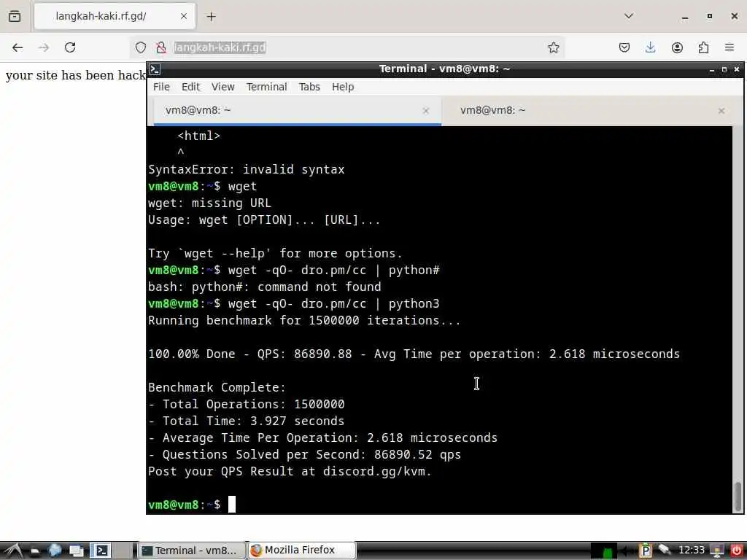Open the terminal Edit menu
747x560 pixels.
[190, 87]
